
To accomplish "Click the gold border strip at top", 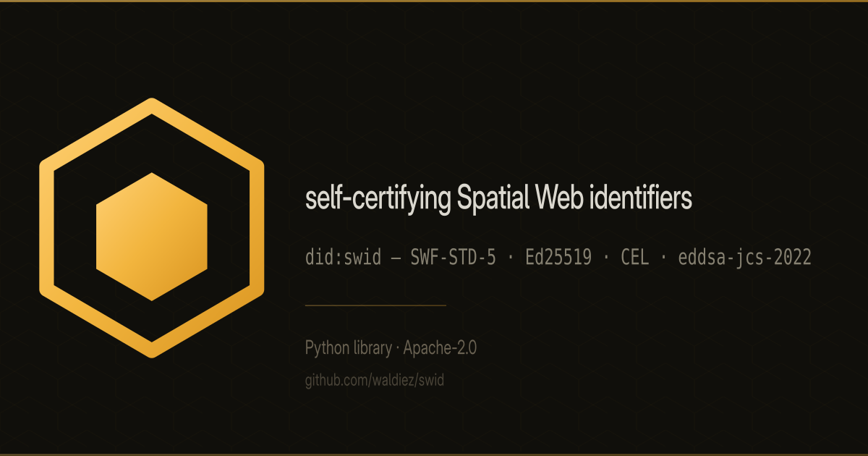I will [x=434, y=1].
